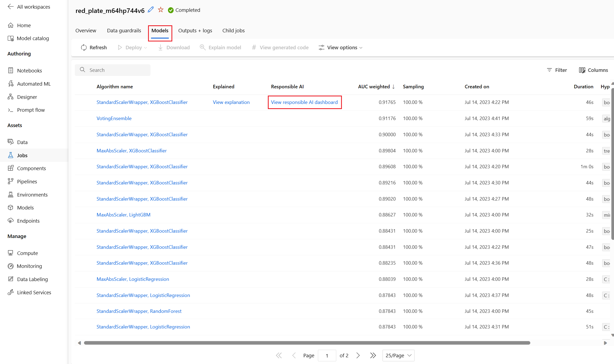Click the horizontal scrollbar below the table
This screenshot has width=614, height=364.
[307, 343]
